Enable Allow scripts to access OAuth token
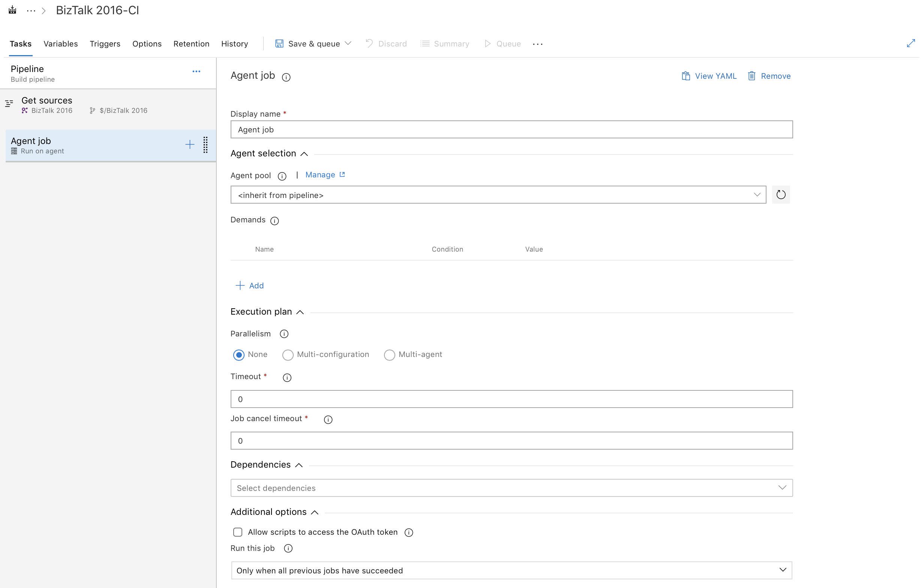 click(238, 532)
